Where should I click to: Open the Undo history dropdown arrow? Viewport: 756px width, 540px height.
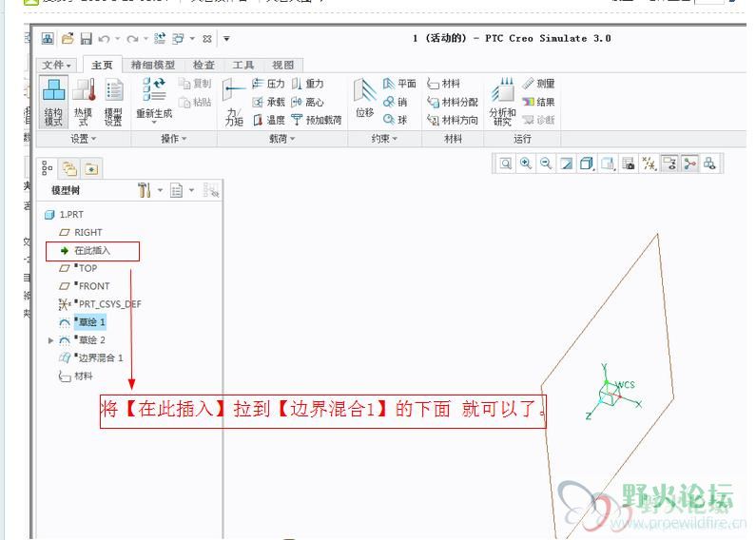click(x=117, y=39)
